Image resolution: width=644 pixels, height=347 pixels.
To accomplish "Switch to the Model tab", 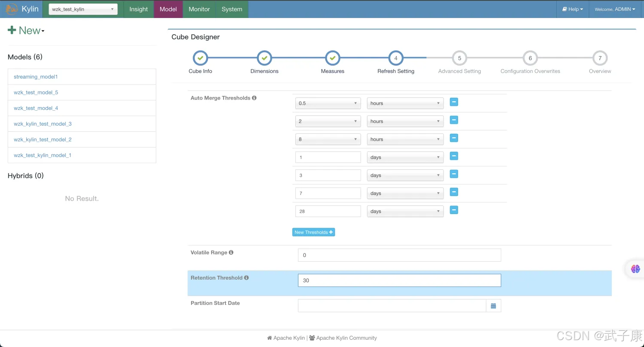I will coord(168,9).
